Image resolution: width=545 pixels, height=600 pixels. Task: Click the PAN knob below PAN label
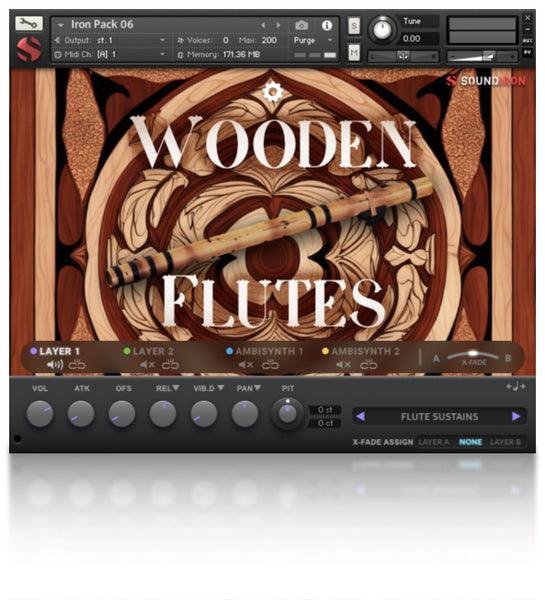click(245, 414)
